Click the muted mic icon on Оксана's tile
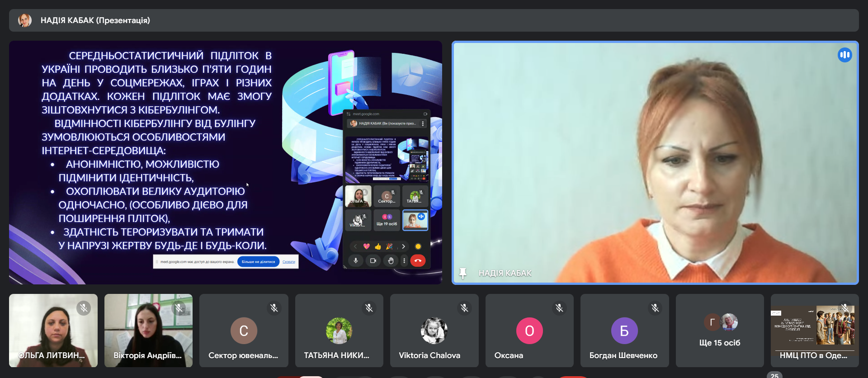868x378 pixels. click(x=559, y=308)
